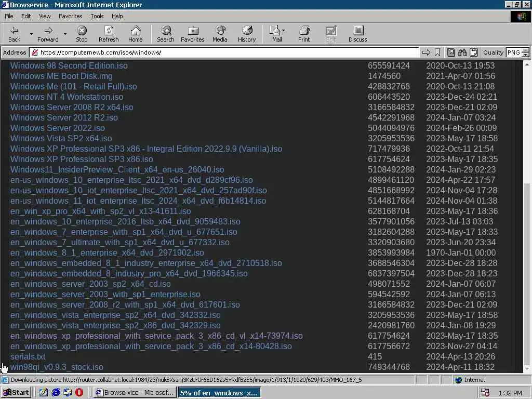Click the vertical scrollbar thumb

527,275
